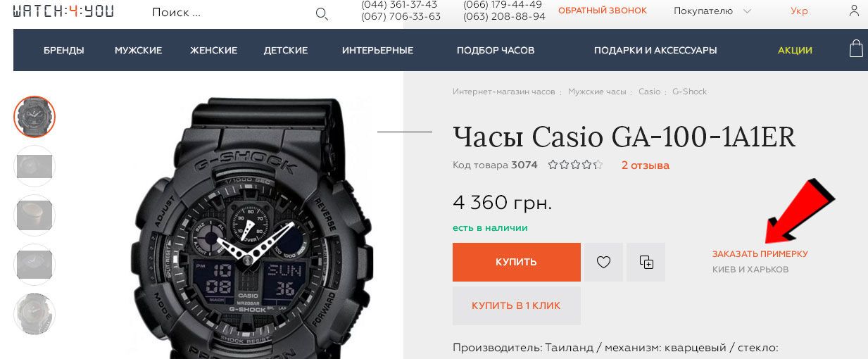Open the 2 отзыва reviews link
The width and height of the screenshot is (868, 359).
tap(646, 165)
